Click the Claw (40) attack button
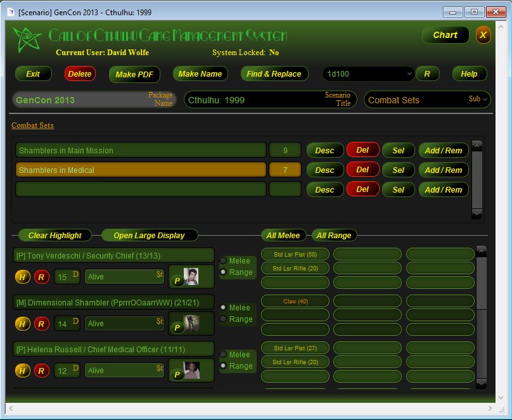Viewport: 512px width, 420px height. [295, 301]
